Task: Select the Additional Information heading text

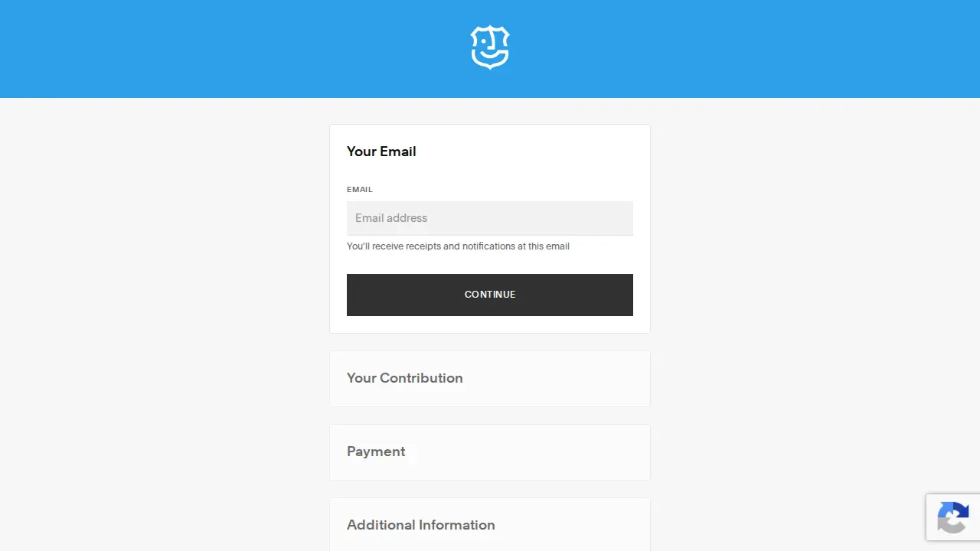Action: pyautogui.click(x=421, y=525)
